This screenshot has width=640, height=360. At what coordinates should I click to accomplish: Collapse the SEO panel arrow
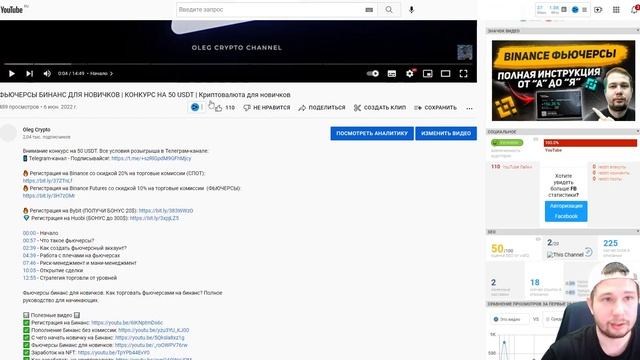pyautogui.click(x=637, y=231)
